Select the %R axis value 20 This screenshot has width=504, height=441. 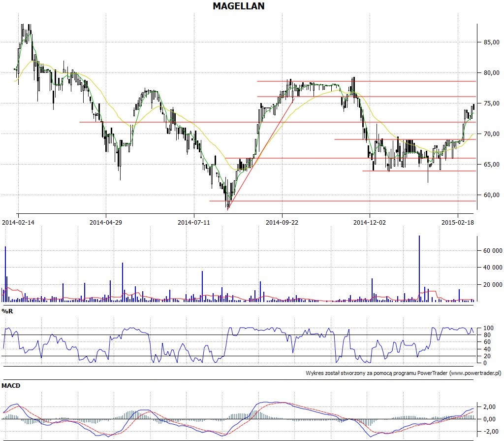click(487, 356)
